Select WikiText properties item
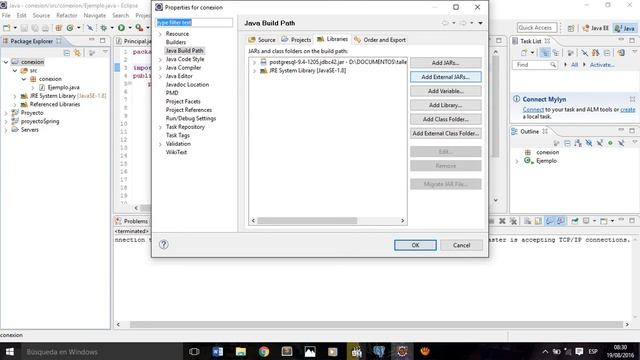This screenshot has width=640, height=360. (x=176, y=152)
